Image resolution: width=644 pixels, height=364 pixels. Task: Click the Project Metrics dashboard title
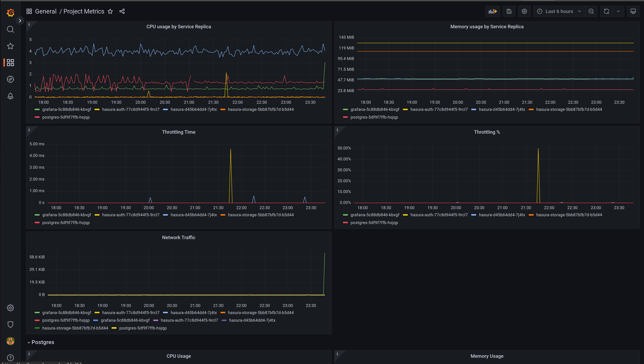click(x=84, y=11)
